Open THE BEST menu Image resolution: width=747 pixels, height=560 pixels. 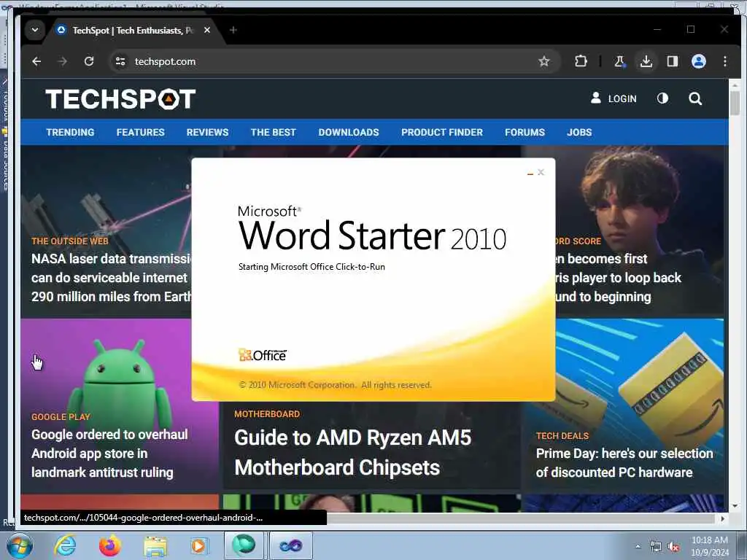[x=274, y=133]
